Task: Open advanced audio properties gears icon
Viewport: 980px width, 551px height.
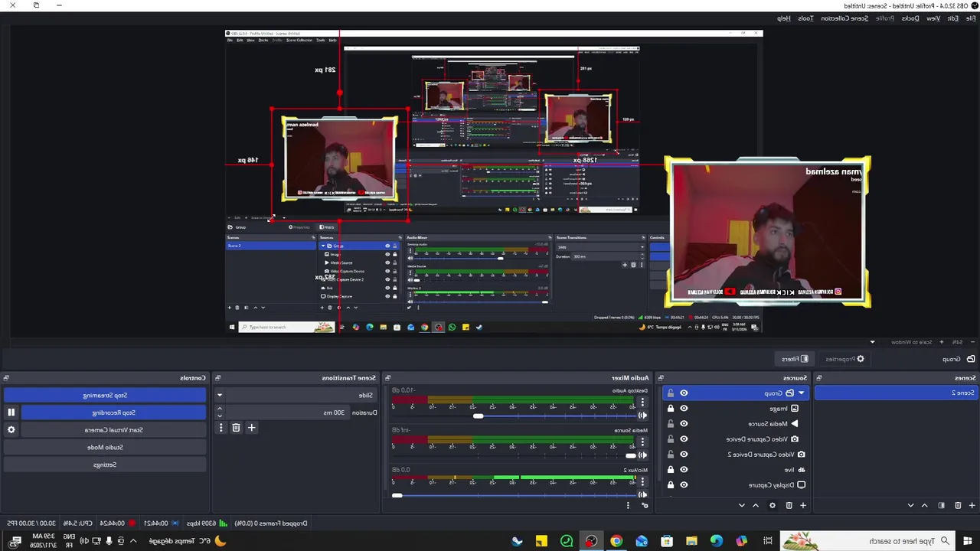Action: click(x=645, y=505)
